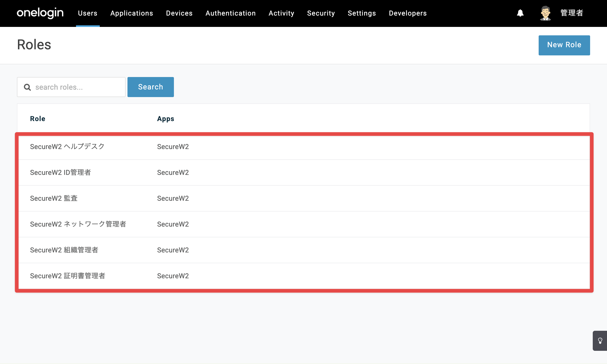Click SecureW2 app in 監査 row
Viewport: 607px width, 364px height.
tap(173, 198)
